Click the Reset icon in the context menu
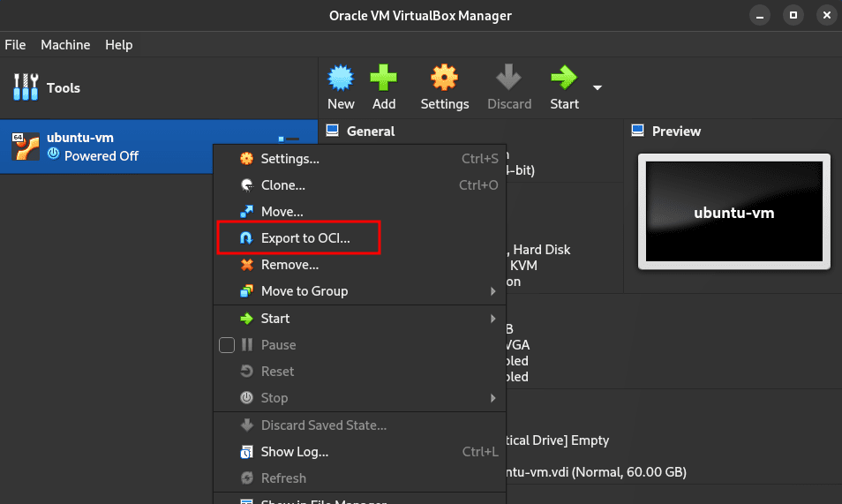 246,372
